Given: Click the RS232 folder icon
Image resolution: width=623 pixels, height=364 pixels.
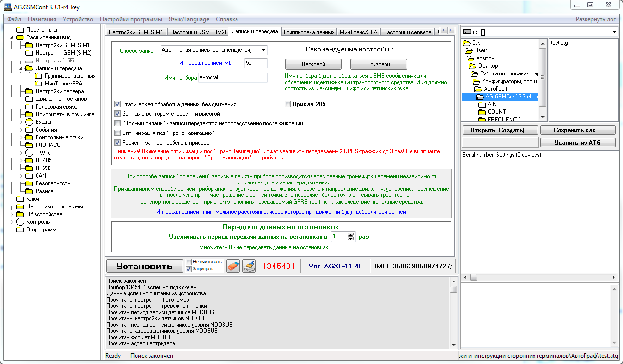Looking at the screenshot, I should pos(29,168).
